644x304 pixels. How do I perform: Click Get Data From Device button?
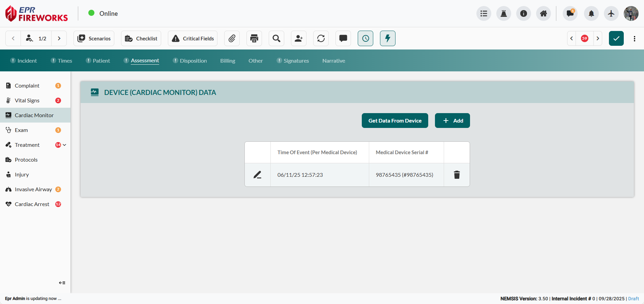coord(395,121)
